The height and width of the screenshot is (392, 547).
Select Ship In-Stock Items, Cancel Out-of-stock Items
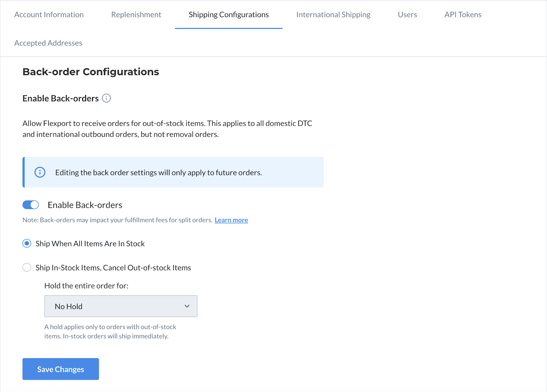tap(27, 267)
